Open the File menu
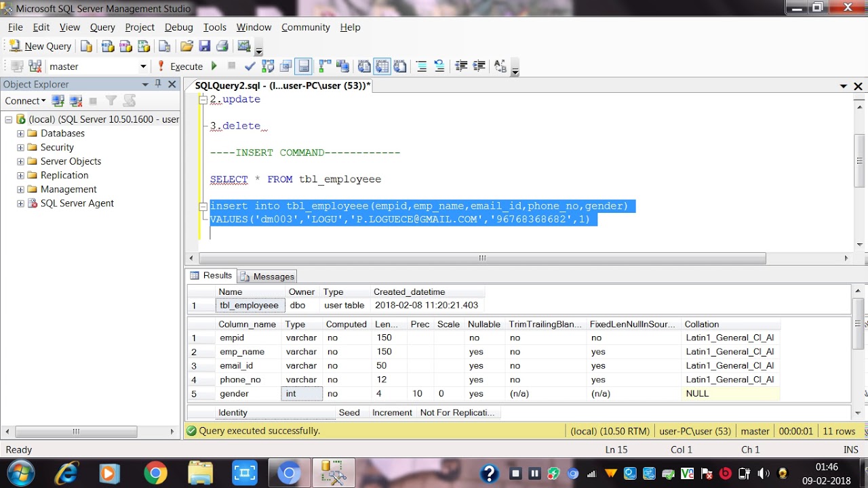868x488 pixels. [x=15, y=27]
